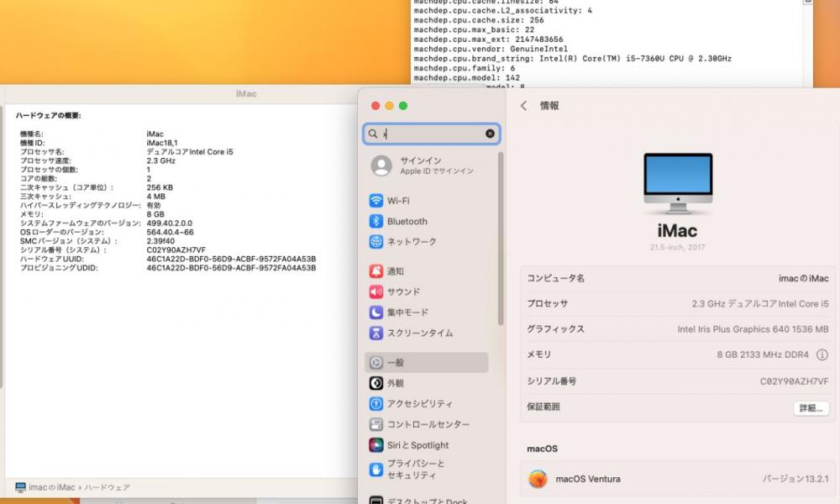Image resolution: width=840 pixels, height=504 pixels.
Task: Click the machdep.cpu.max_ext line in Terminal
Action: click(x=488, y=39)
